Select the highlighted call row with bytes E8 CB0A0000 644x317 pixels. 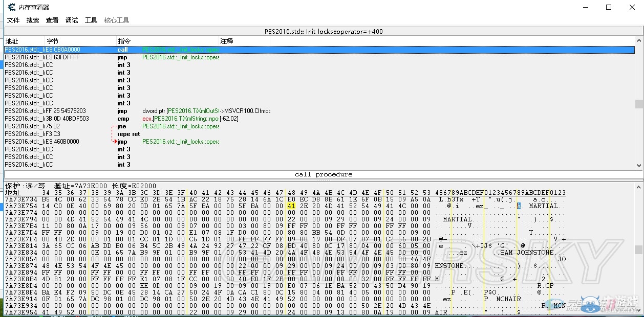(319, 50)
